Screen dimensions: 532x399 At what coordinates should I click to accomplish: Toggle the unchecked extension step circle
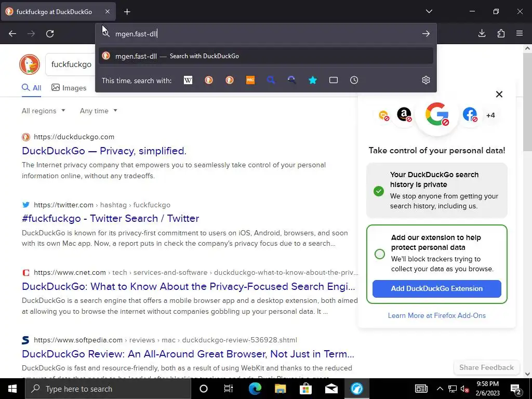(380, 254)
